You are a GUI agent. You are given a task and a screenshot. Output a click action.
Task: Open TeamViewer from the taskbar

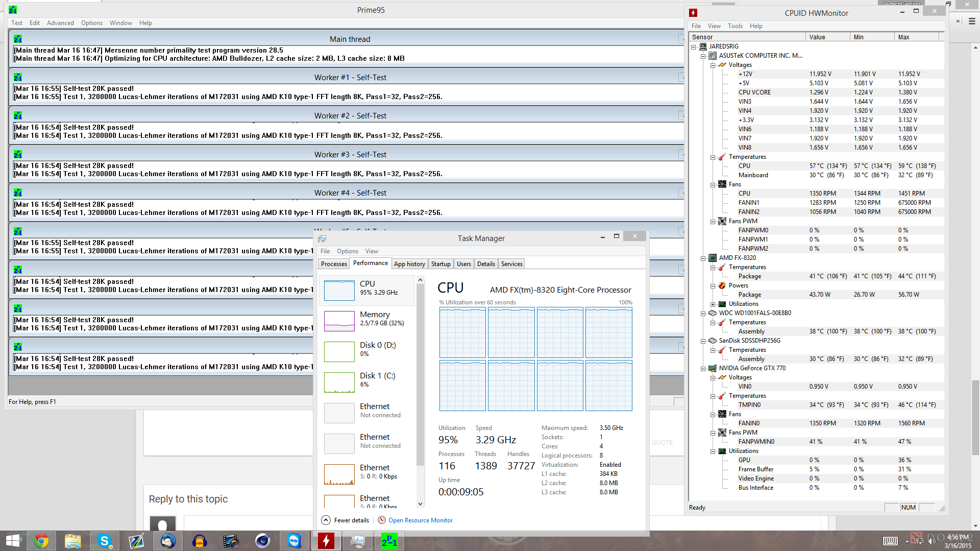[295, 541]
